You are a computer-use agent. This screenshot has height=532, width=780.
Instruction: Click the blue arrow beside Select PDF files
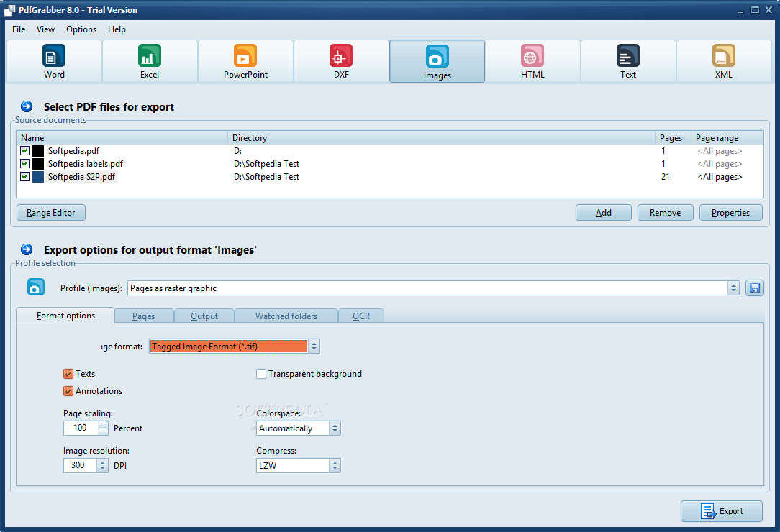(27, 106)
